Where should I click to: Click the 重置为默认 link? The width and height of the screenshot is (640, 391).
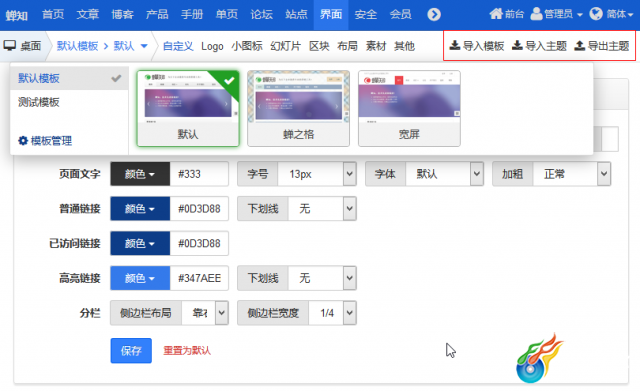(187, 351)
